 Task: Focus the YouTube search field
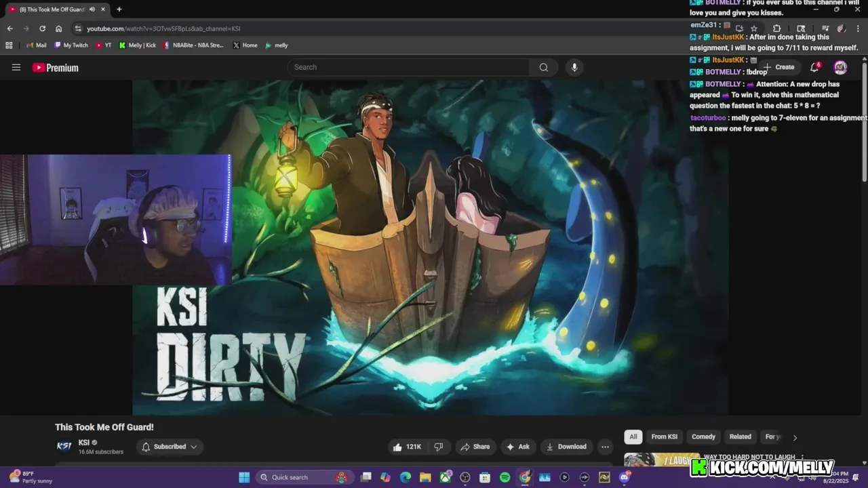coord(408,67)
